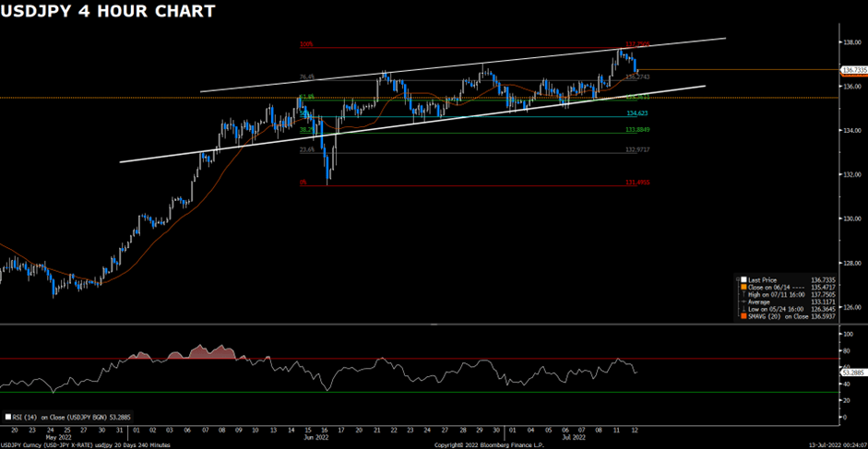Click the 131.4965 Fibonacci price value
The image size is (868, 449).
pos(637,183)
